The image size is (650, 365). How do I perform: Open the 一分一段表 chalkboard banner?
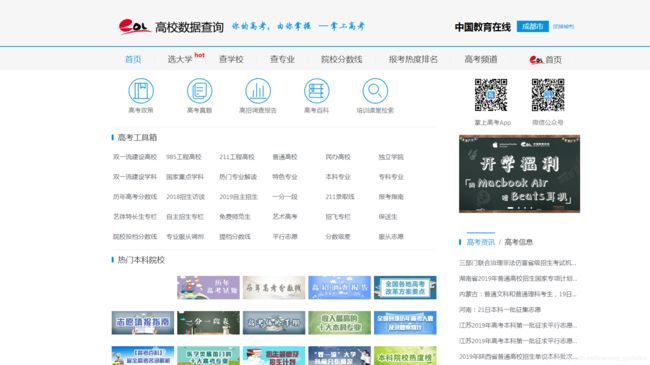pos(208,323)
